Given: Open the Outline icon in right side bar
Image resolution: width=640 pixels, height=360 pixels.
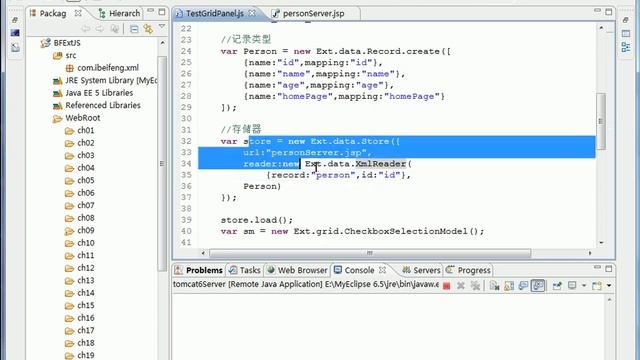Looking at the screenshot, I should click(x=626, y=47).
